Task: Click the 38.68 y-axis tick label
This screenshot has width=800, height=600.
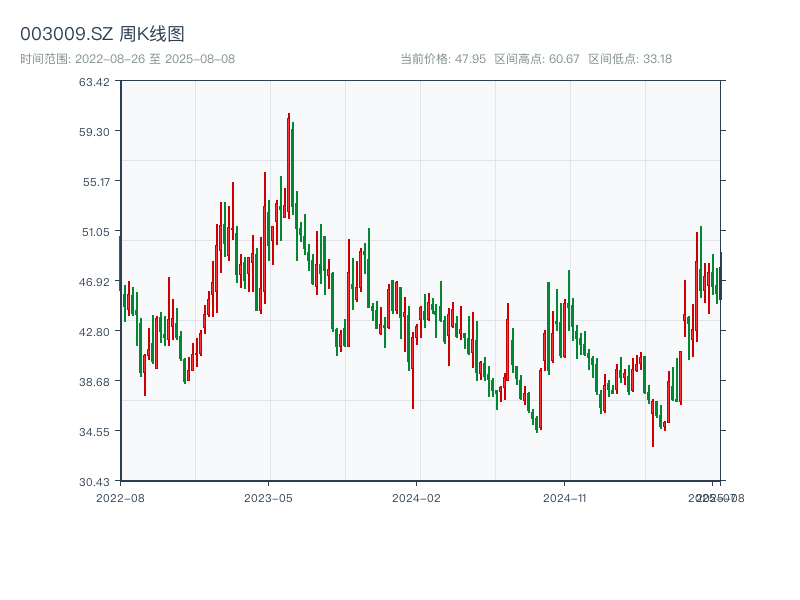Action: tap(95, 381)
